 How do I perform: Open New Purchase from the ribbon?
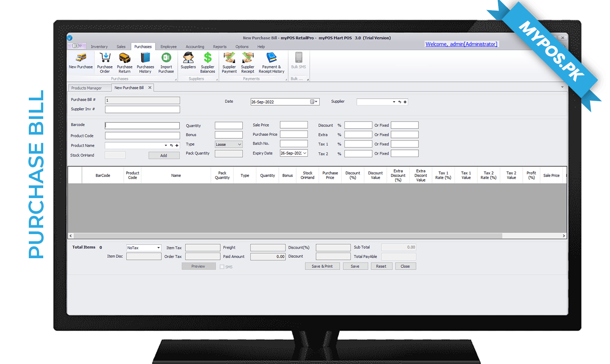click(x=80, y=61)
